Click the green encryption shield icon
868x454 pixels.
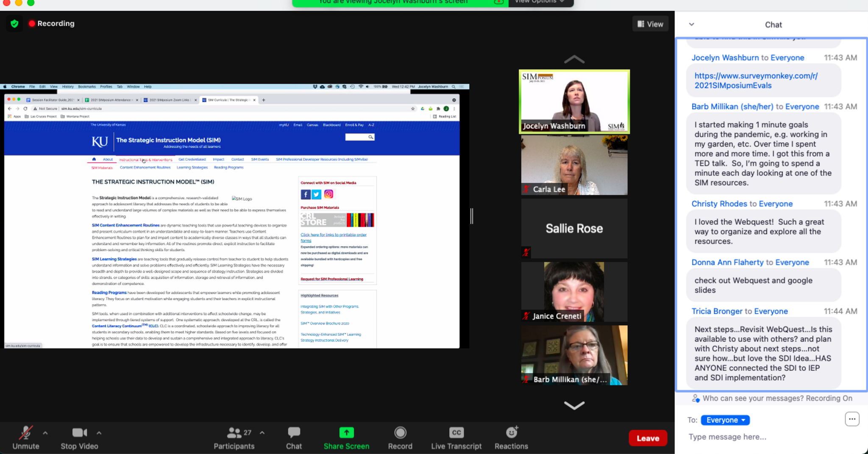coord(14,24)
